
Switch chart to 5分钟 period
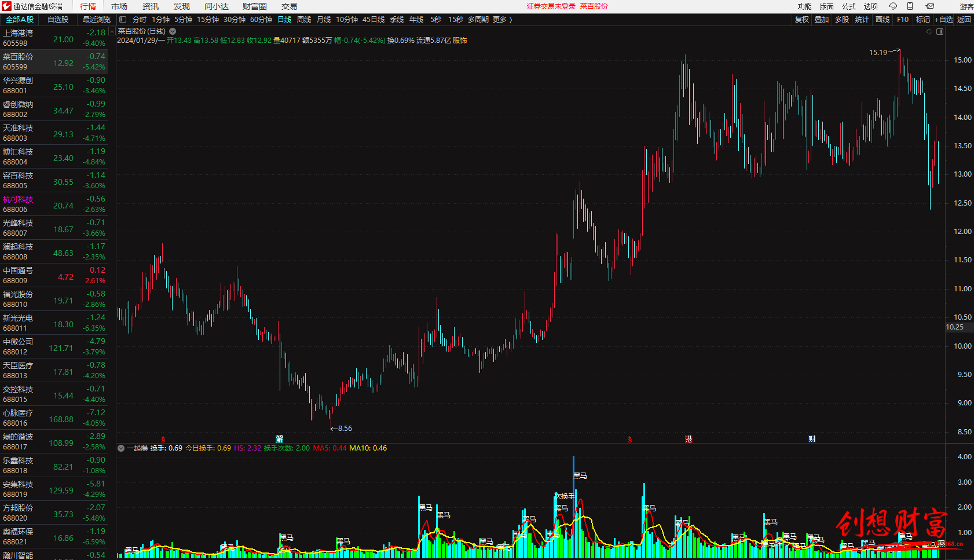(184, 20)
